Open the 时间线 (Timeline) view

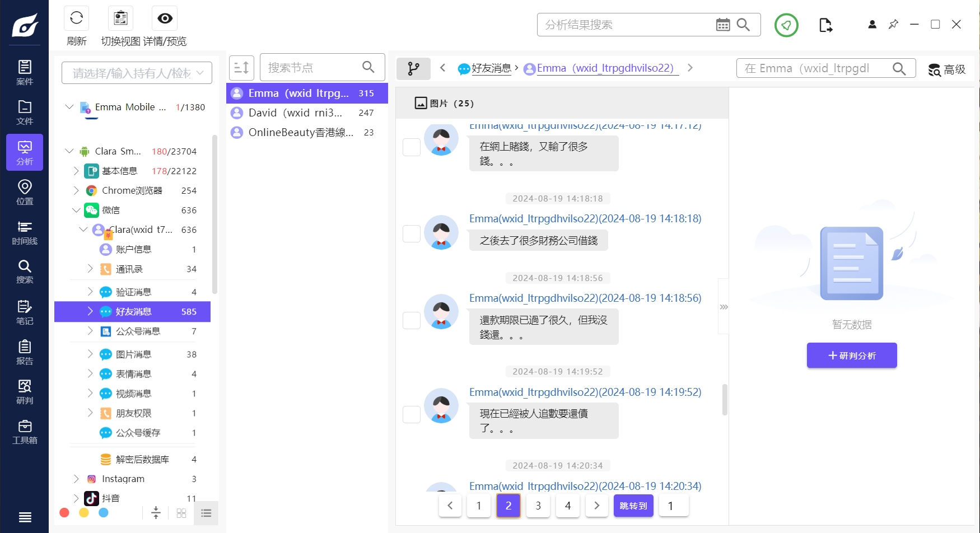pyautogui.click(x=24, y=232)
